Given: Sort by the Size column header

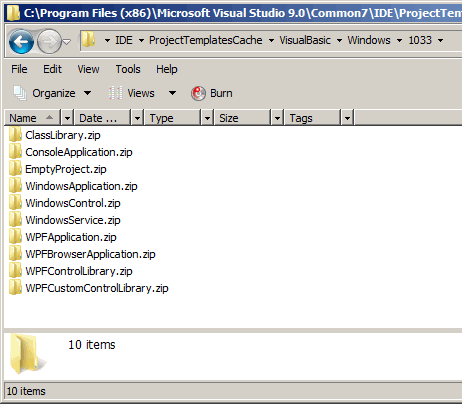Looking at the screenshot, I should pyautogui.click(x=242, y=118).
